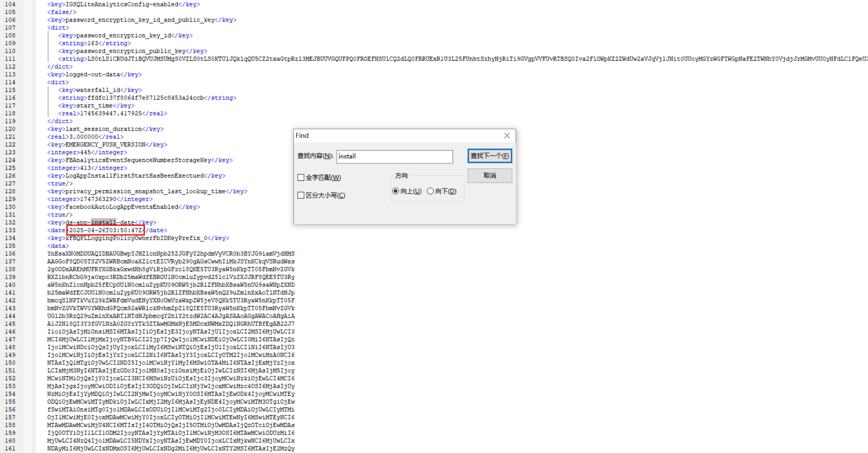Enable the 全字匹配 whole word checkbox

[x=301, y=178]
